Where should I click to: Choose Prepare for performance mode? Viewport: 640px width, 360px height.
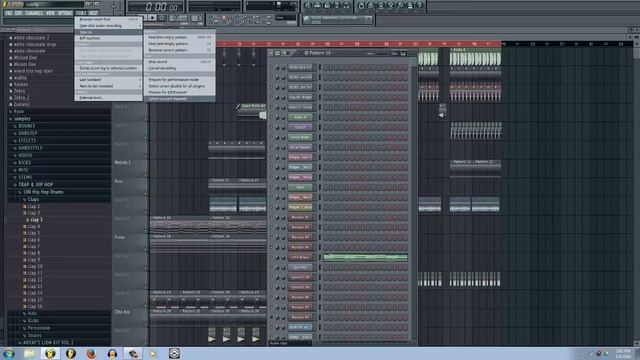tap(179, 80)
